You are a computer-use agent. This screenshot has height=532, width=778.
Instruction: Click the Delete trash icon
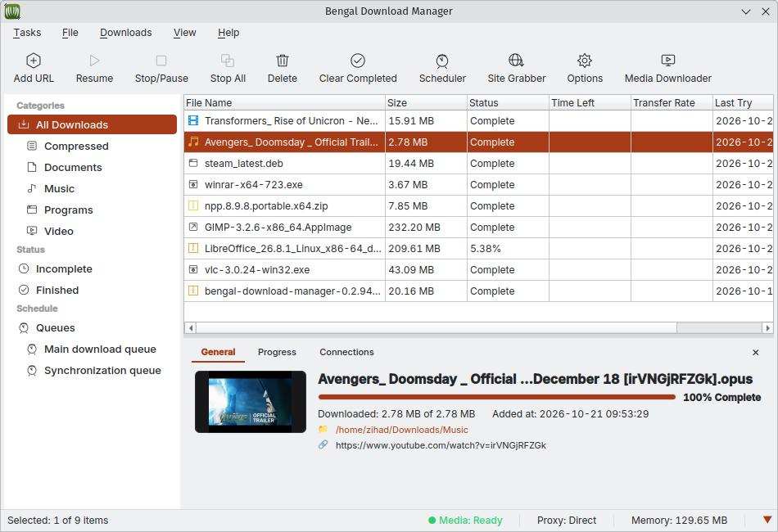283,61
